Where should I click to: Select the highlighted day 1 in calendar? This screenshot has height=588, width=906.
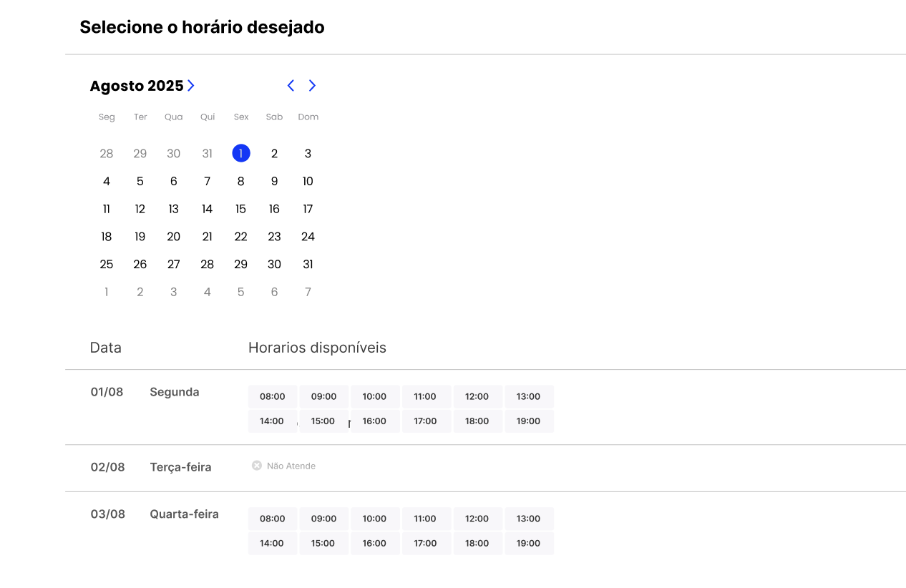coord(241,153)
